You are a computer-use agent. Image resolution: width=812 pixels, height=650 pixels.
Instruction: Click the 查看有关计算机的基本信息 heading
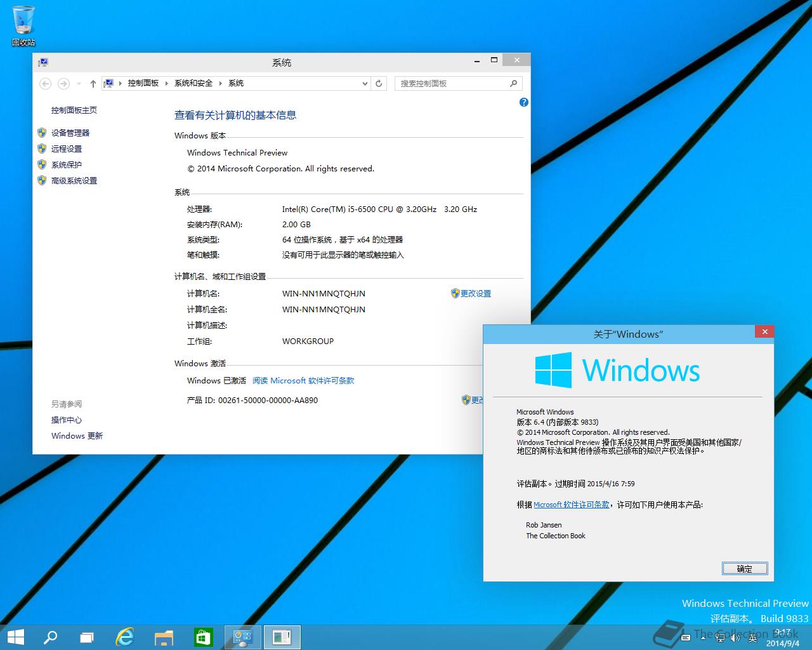pos(235,115)
